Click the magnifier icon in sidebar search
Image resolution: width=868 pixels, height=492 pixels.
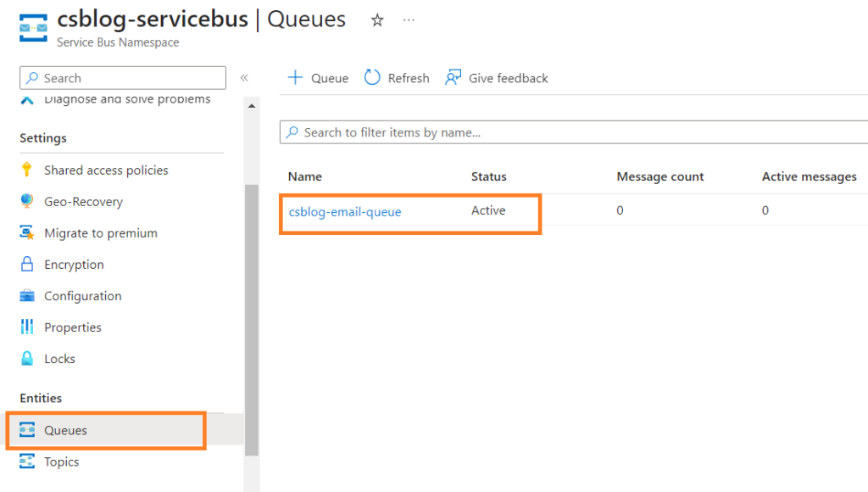pos(33,77)
